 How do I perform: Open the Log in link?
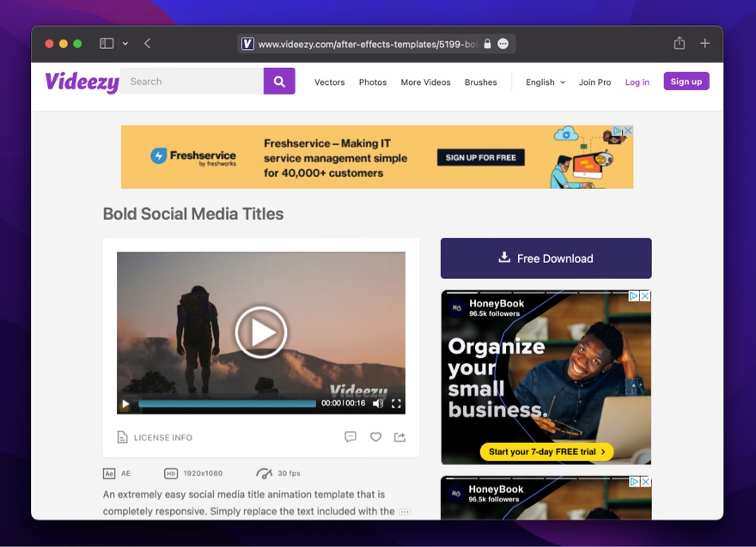[637, 82]
